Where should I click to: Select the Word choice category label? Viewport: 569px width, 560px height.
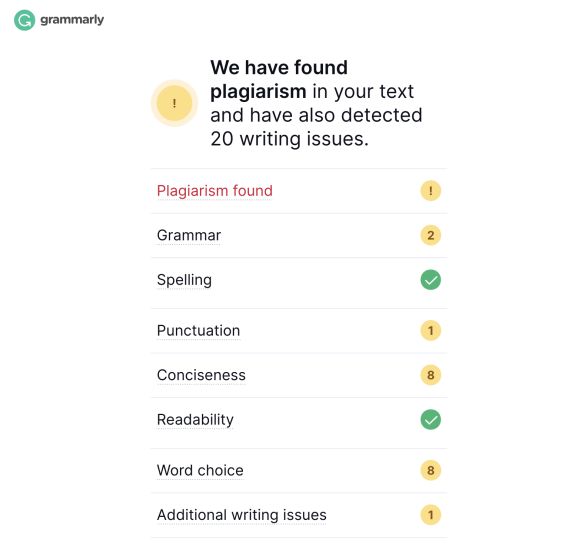pos(200,470)
